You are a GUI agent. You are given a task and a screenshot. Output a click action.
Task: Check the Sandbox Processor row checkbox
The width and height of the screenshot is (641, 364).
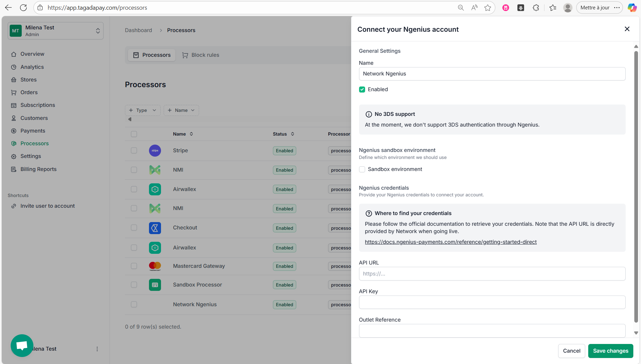[134, 285]
